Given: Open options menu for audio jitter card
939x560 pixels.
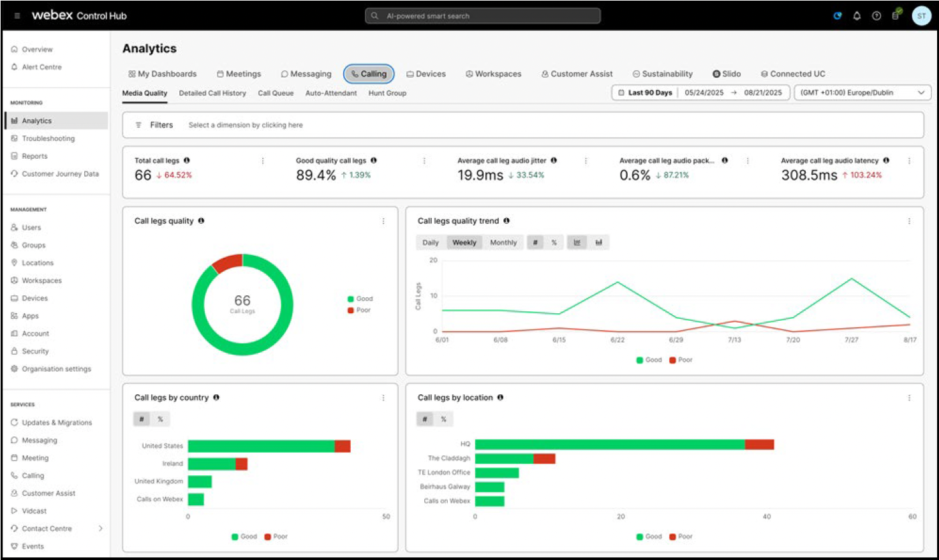Looking at the screenshot, I should click(x=586, y=161).
